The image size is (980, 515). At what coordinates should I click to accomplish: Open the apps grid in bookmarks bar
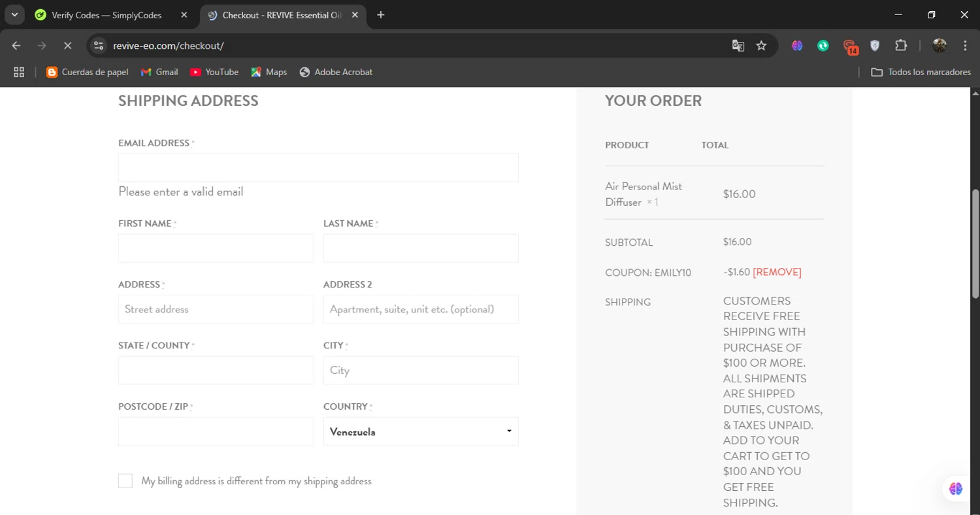pyautogui.click(x=19, y=72)
